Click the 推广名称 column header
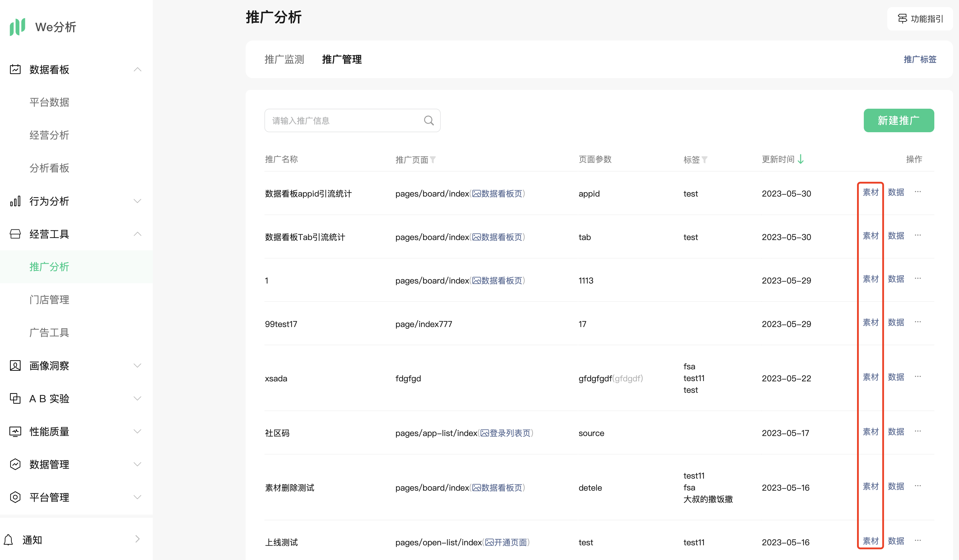This screenshot has height=560, width=959. [x=281, y=159]
